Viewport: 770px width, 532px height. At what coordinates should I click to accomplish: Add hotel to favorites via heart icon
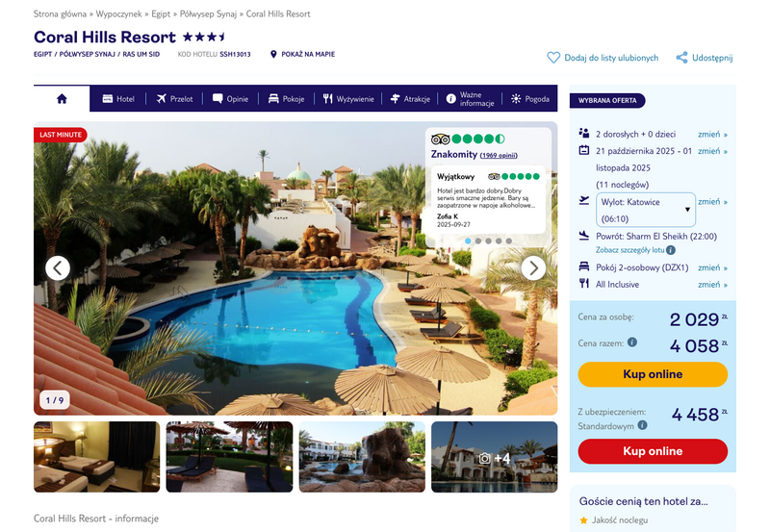[x=553, y=58]
